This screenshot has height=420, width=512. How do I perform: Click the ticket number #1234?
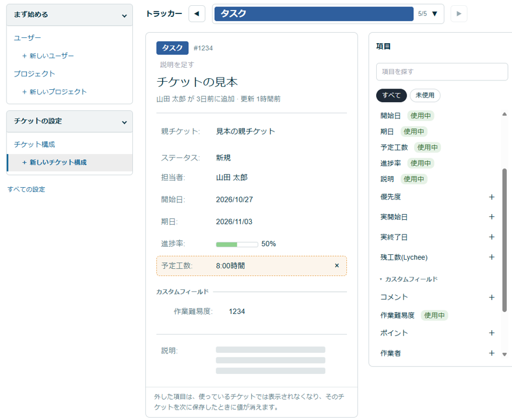click(203, 48)
